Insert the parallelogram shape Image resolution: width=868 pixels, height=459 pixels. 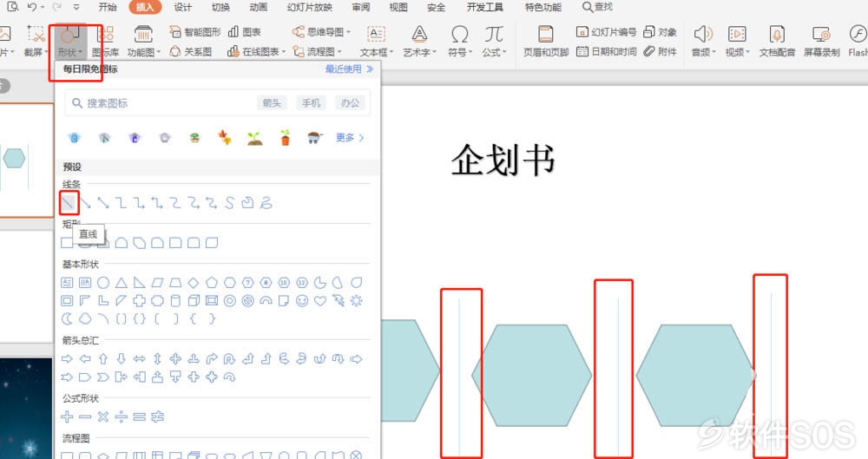click(157, 283)
